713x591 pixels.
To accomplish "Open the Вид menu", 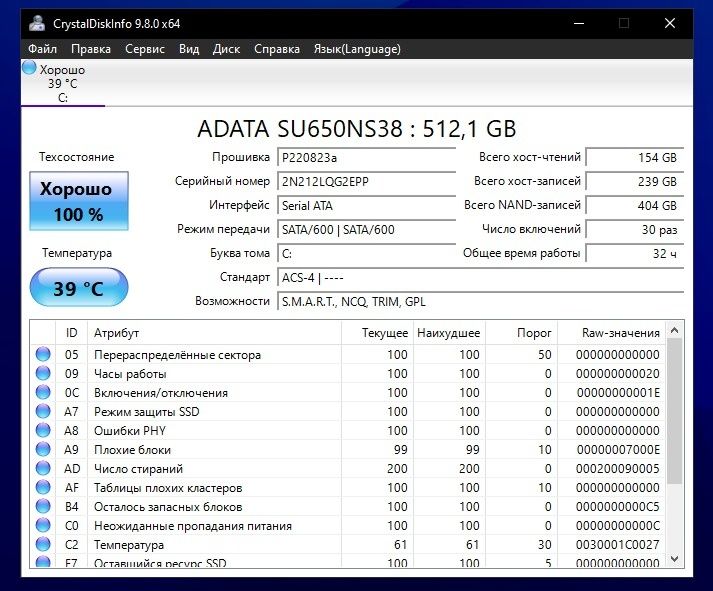I will coord(189,49).
